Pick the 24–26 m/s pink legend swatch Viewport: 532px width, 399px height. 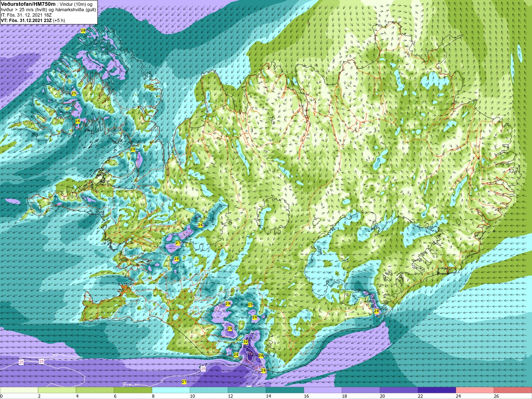coord(475,390)
